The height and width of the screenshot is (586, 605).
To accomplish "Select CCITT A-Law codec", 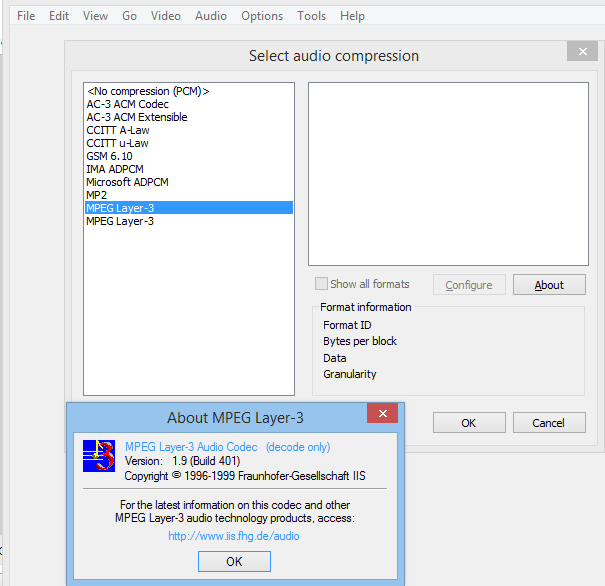I will pyautogui.click(x=189, y=130).
